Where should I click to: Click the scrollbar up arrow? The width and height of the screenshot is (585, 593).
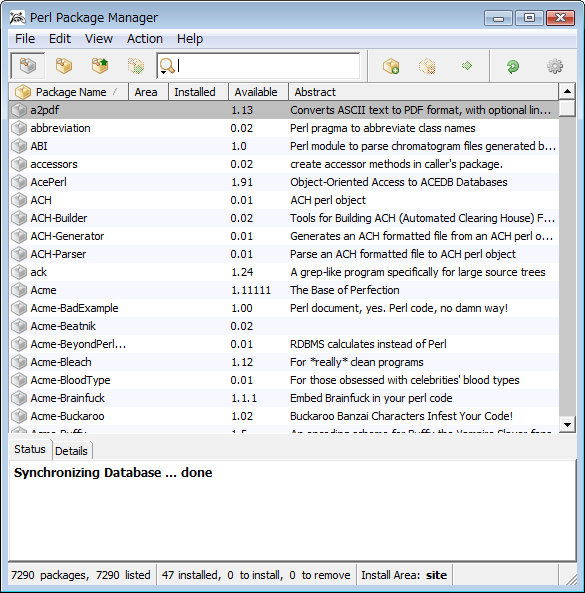pyautogui.click(x=567, y=91)
